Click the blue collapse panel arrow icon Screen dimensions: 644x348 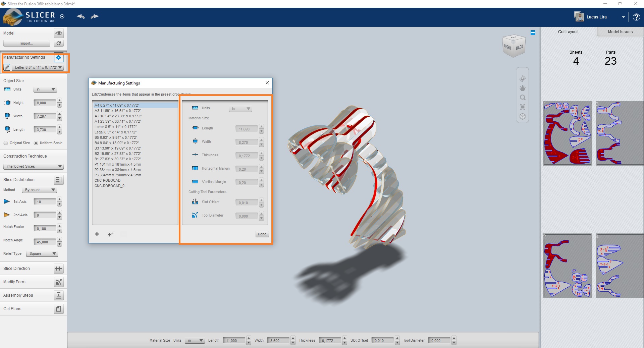[x=533, y=33]
